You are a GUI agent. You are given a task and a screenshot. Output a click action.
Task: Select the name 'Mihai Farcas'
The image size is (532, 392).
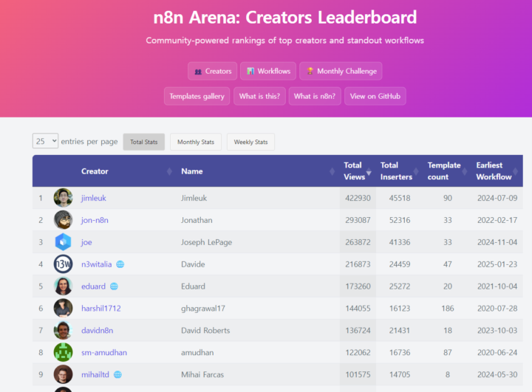(202, 374)
